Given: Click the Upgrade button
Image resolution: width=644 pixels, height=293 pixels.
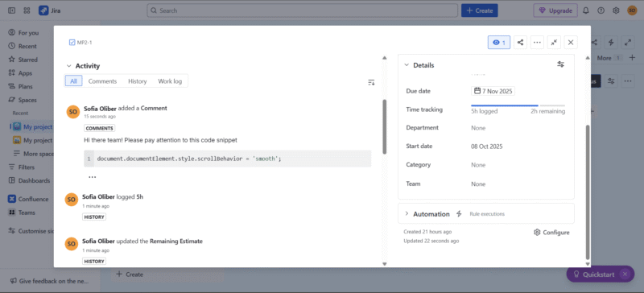Looking at the screenshot, I should tap(555, 10).
